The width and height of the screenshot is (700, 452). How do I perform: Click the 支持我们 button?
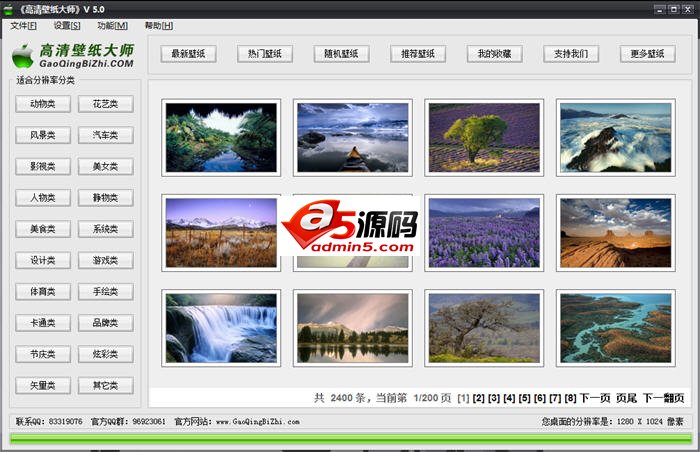[x=571, y=54]
